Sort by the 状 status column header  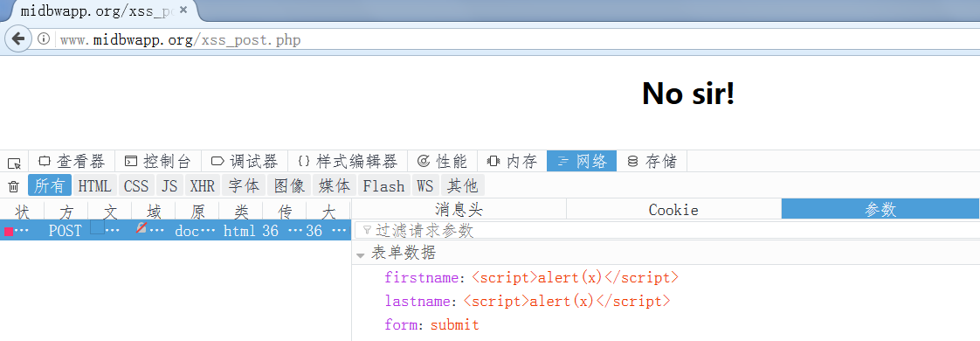click(x=22, y=210)
